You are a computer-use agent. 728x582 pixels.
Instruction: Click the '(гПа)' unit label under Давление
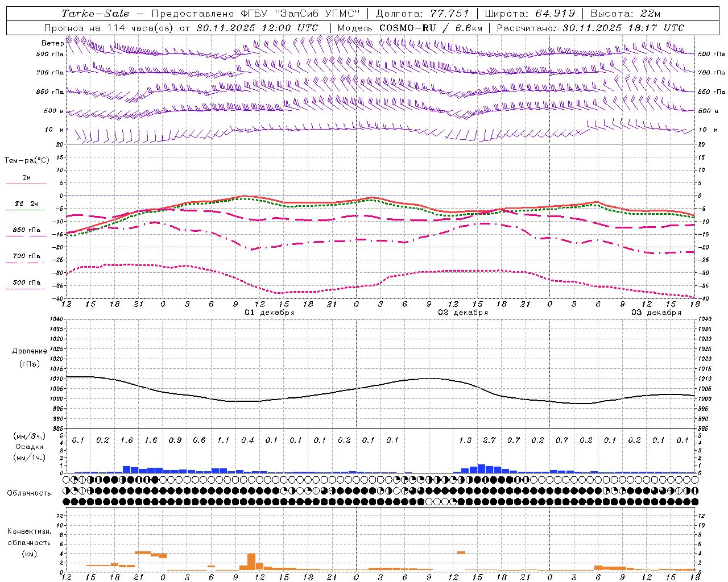pos(29,364)
